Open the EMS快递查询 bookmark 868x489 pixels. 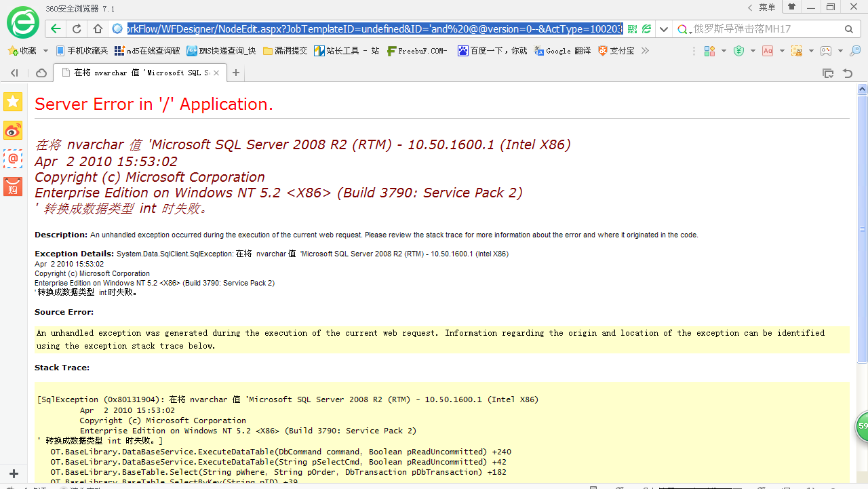[x=221, y=51]
